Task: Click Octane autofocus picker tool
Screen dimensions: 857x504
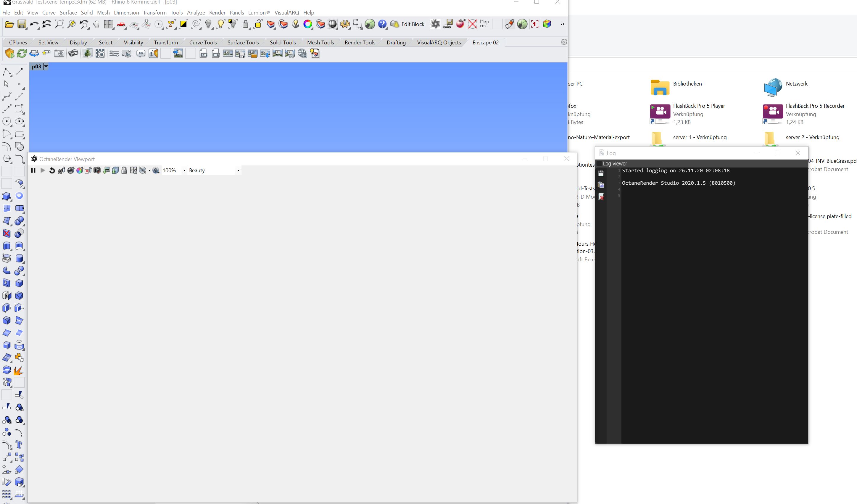Action: pos(62,170)
